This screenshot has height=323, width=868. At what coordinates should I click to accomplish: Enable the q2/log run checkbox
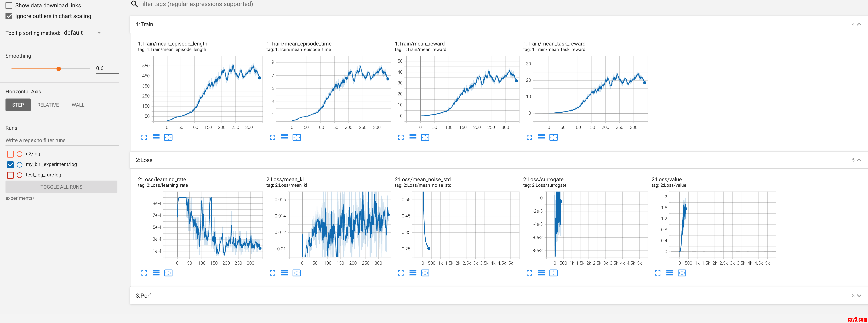tap(10, 154)
